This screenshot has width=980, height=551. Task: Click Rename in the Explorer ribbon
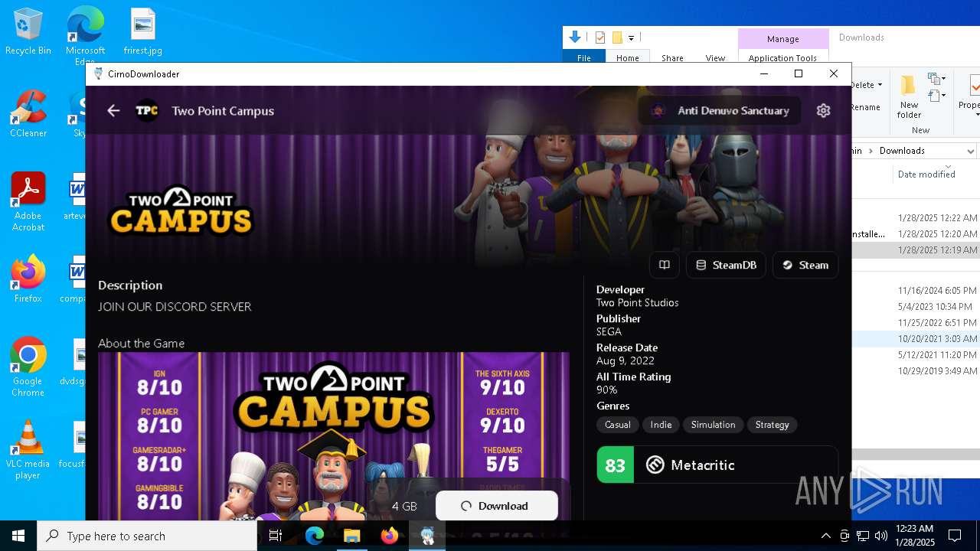point(866,107)
